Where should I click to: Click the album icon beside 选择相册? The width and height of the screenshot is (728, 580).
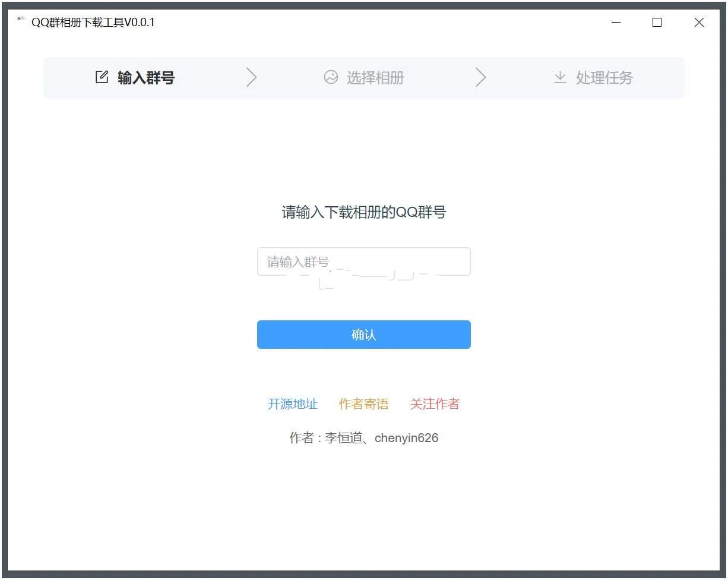tap(331, 77)
